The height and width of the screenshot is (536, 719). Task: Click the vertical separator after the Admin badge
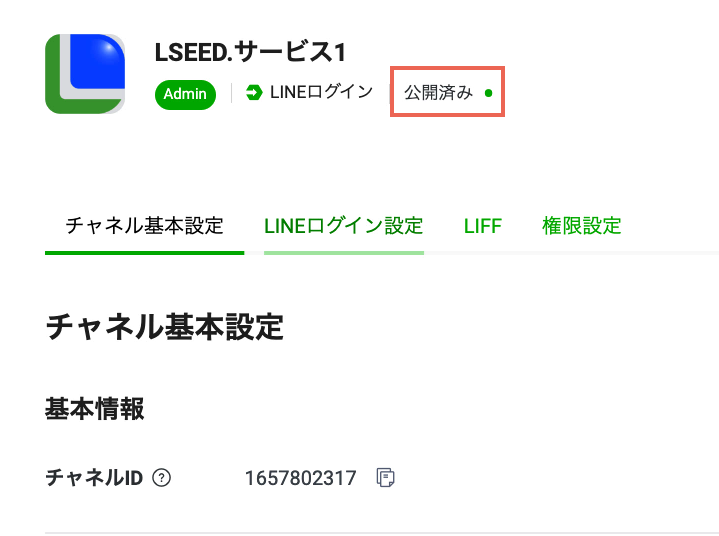[x=232, y=93]
